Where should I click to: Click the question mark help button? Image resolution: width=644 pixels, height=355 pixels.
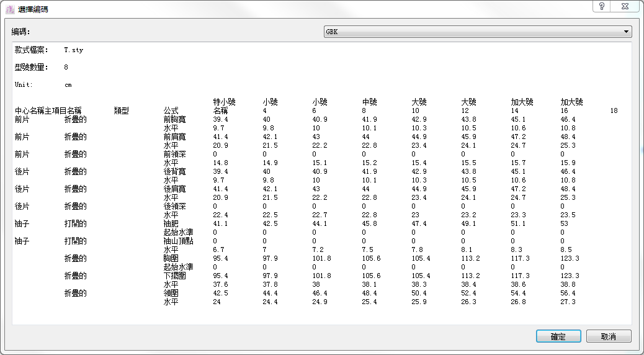tap(601, 6)
